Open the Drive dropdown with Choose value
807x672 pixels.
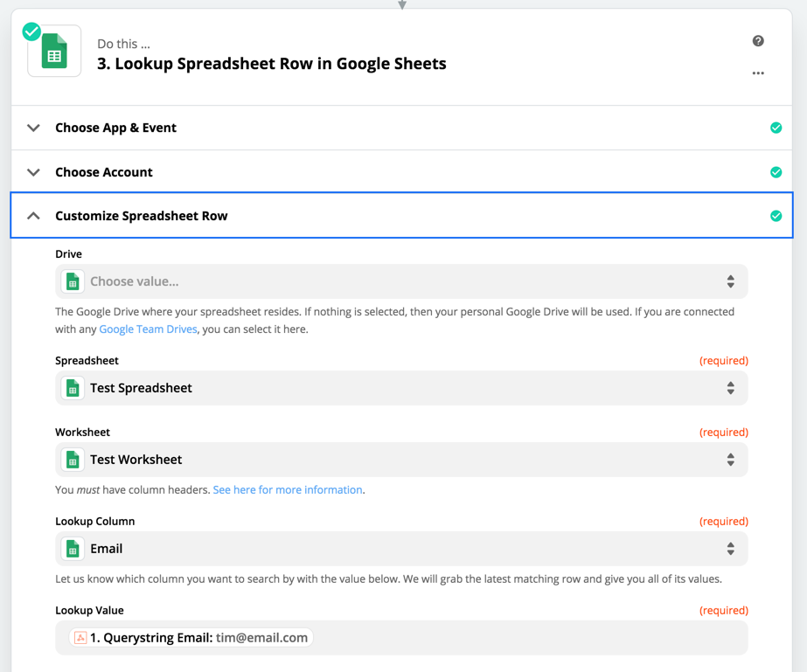[x=401, y=281]
